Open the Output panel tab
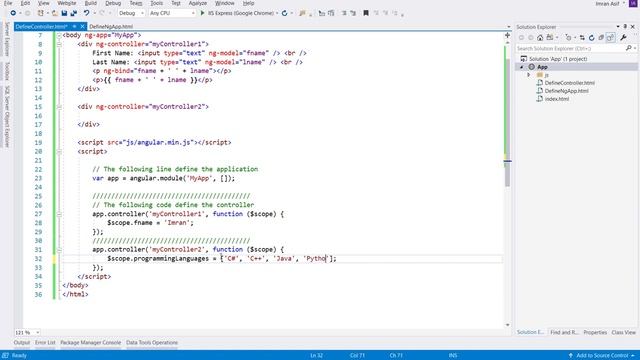Viewport: 640px width, 360px height. click(22, 342)
